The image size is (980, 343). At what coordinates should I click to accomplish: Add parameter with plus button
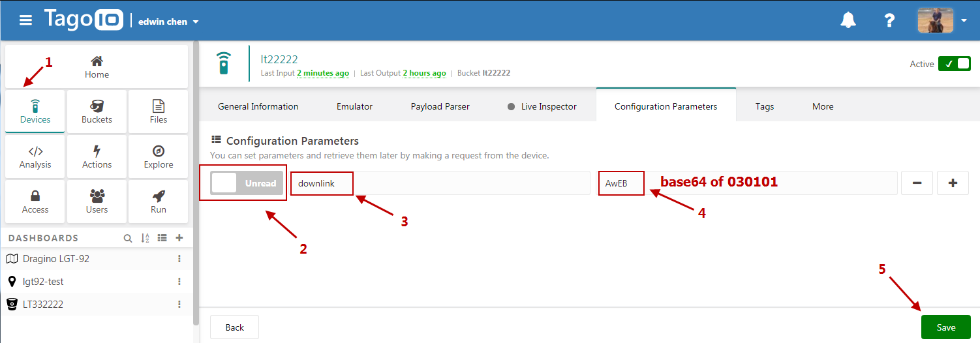pos(953,183)
